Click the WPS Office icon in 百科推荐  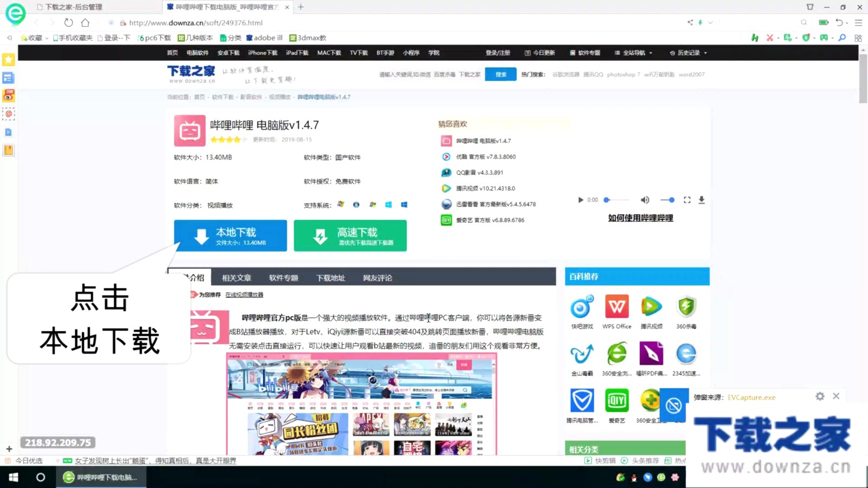click(x=617, y=307)
